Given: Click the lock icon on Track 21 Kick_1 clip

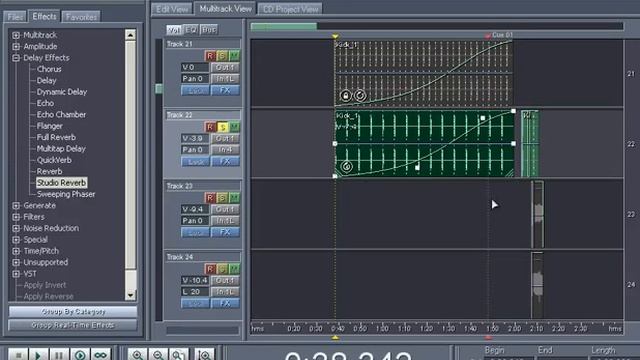Looking at the screenshot, I should point(346,96).
